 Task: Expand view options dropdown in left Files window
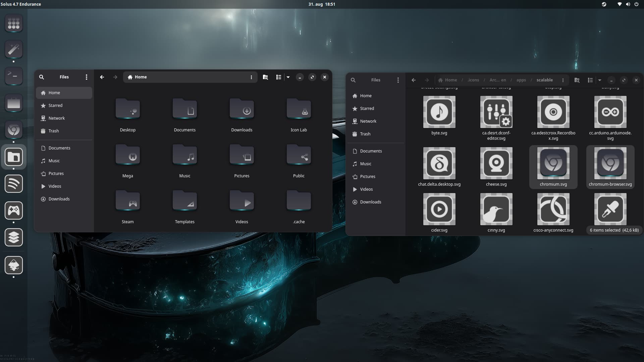point(288,77)
